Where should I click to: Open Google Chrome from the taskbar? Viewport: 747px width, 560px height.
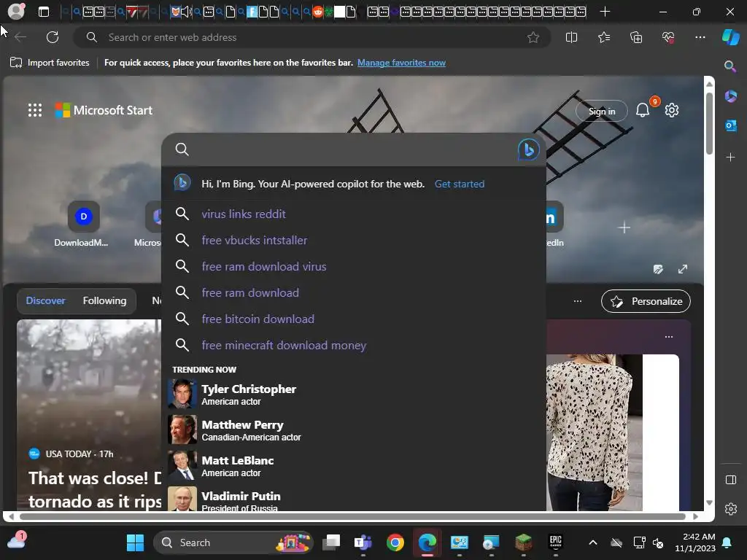[x=395, y=542]
